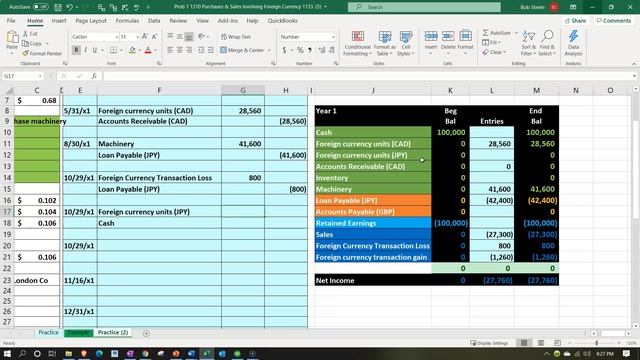Open the font size dropdown

[138, 37]
